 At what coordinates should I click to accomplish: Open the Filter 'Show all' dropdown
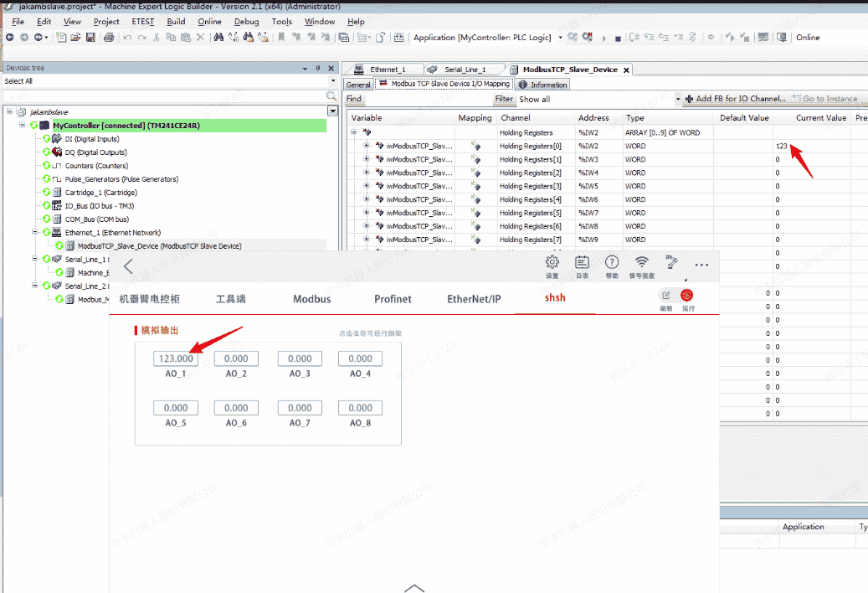pos(678,99)
